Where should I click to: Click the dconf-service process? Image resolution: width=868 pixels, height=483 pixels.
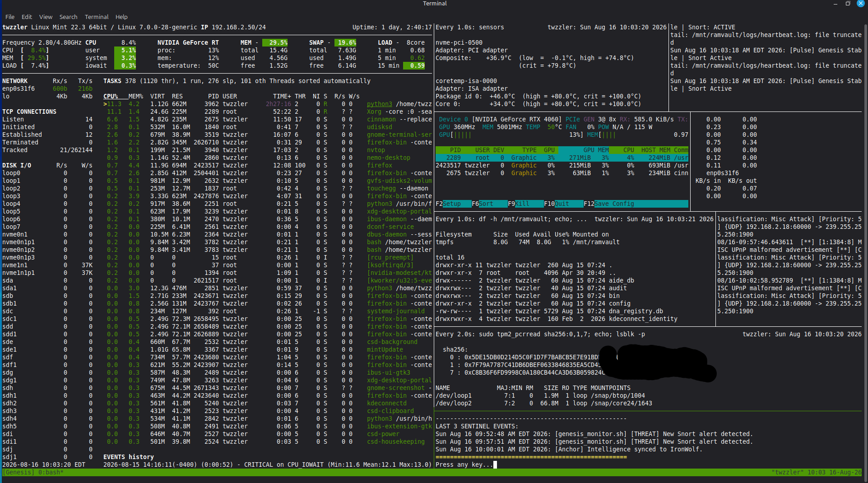[390, 227]
